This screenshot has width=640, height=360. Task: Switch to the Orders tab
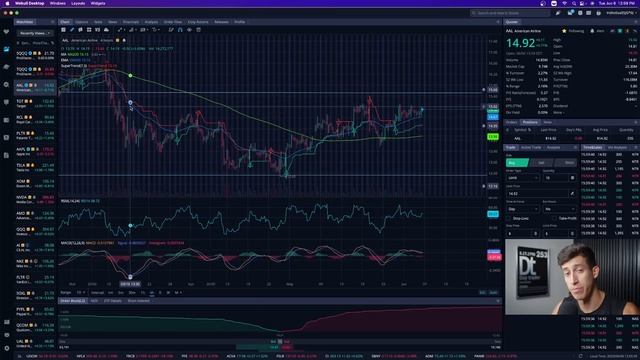[511, 122]
